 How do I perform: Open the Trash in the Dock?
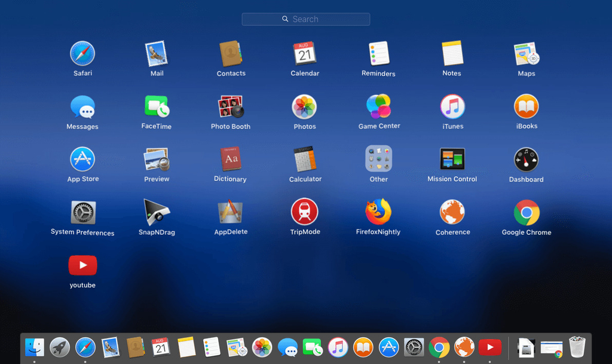point(577,347)
